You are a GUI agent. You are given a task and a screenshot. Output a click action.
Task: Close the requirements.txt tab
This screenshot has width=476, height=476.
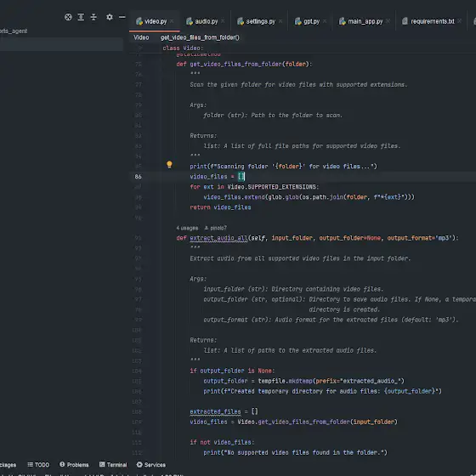tap(459, 21)
